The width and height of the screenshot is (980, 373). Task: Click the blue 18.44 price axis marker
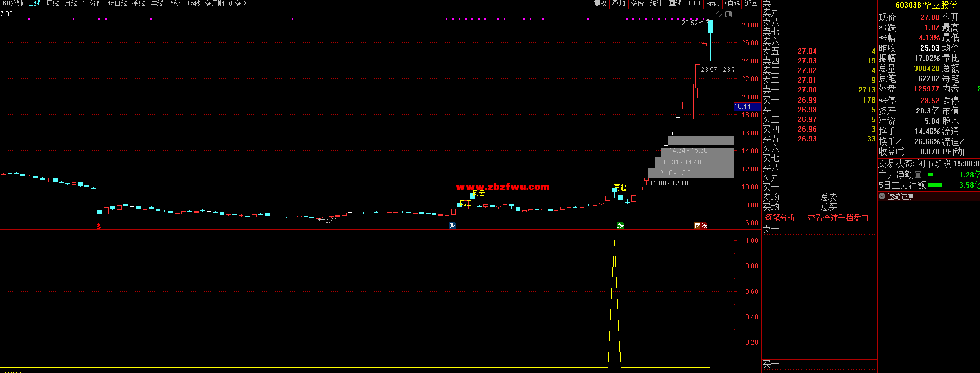point(748,106)
